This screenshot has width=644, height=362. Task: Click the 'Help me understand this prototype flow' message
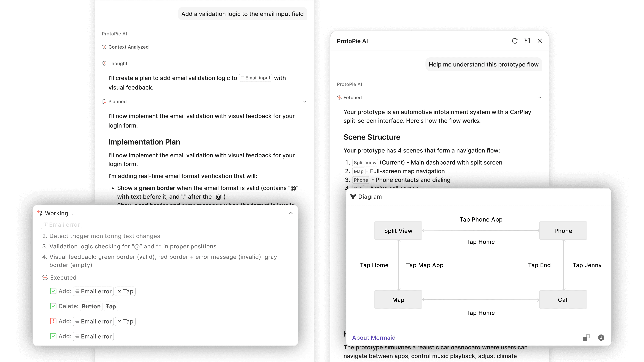point(483,64)
